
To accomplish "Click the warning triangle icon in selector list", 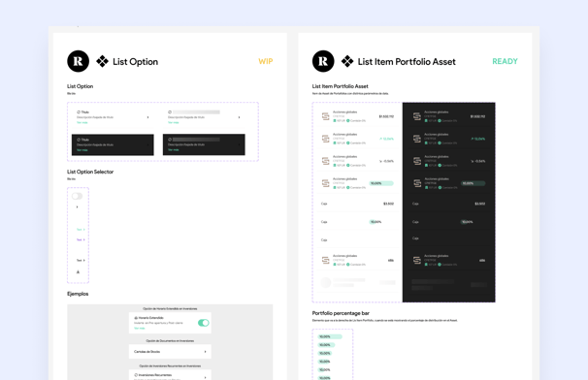I will 78,272.
